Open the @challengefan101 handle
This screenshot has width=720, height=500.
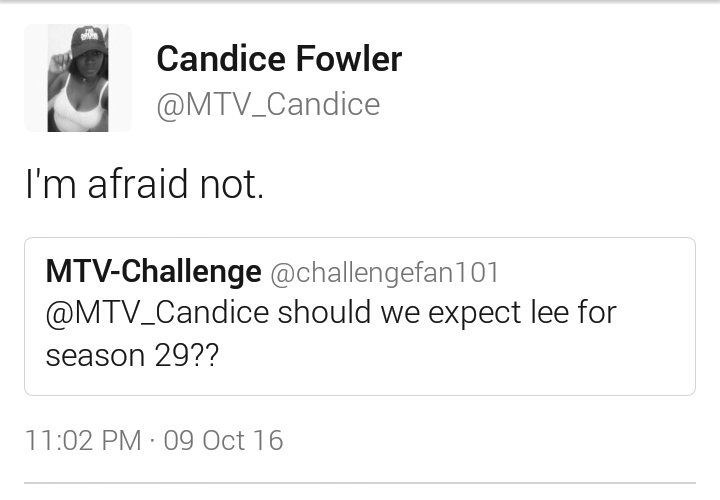(384, 273)
